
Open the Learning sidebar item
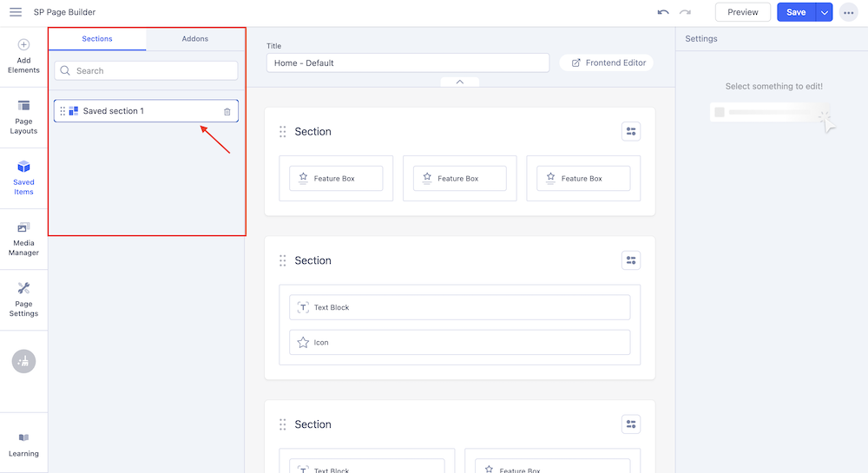[x=23, y=444]
